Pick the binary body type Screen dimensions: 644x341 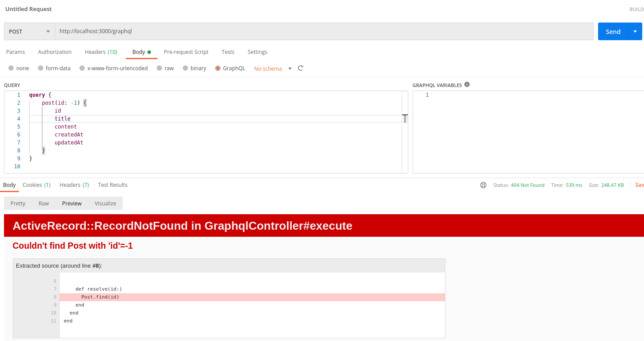(x=185, y=68)
